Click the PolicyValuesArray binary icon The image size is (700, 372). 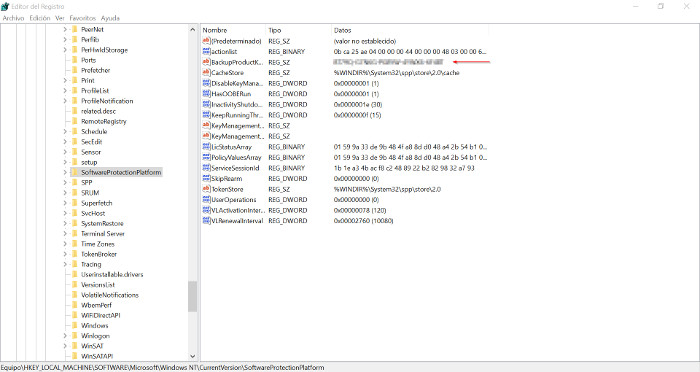point(206,157)
